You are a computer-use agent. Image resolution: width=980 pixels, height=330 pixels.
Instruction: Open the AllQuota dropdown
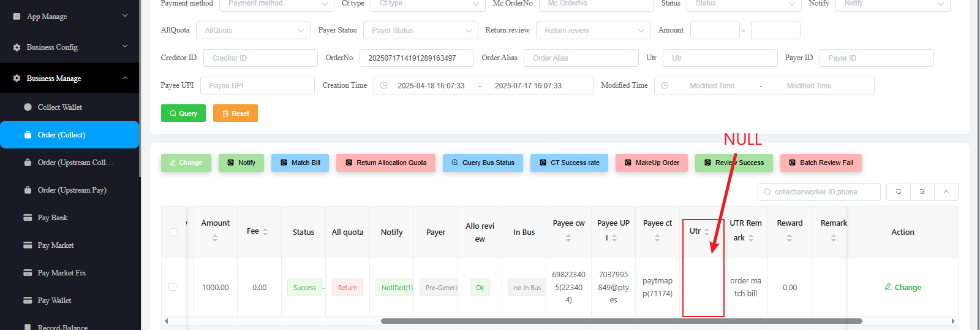[253, 31]
